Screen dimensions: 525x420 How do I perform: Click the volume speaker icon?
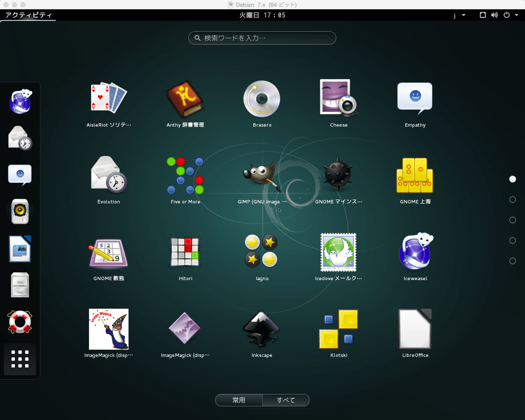tap(494, 15)
